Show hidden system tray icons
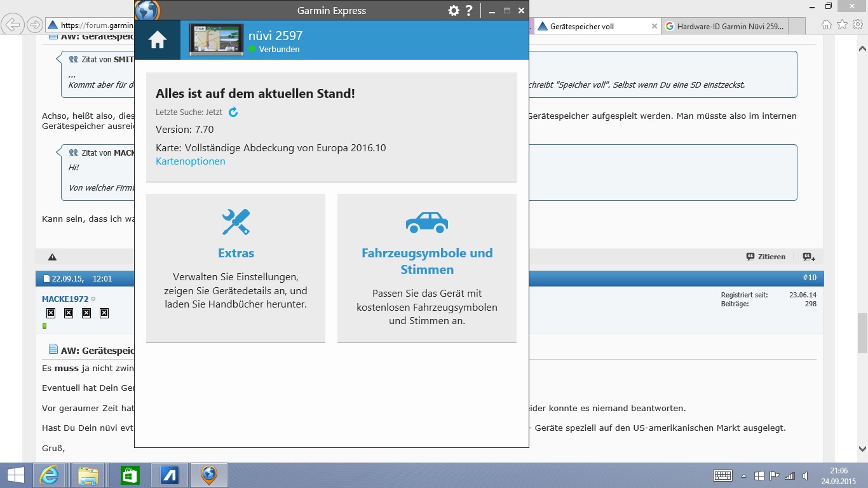Screen dimensions: 868x488 743,475
